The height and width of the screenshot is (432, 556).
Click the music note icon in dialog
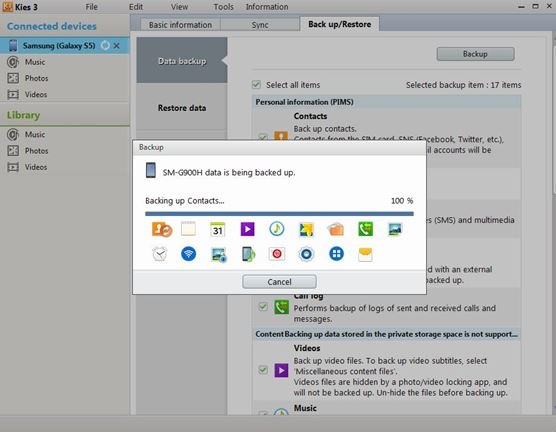click(277, 229)
